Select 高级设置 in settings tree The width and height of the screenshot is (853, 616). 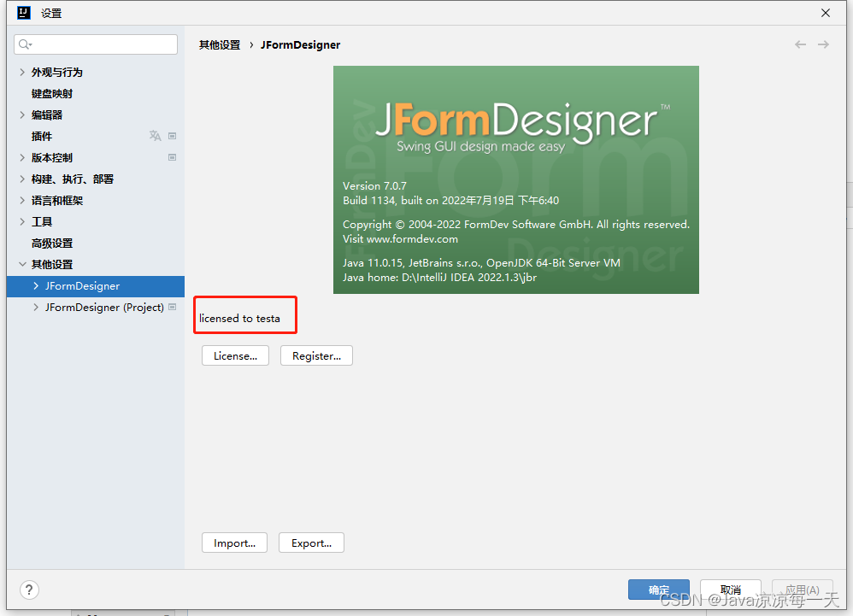pyautogui.click(x=51, y=243)
